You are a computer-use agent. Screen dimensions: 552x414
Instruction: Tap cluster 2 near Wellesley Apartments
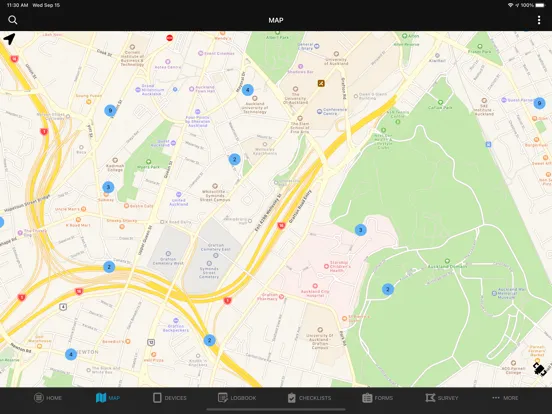(x=234, y=159)
